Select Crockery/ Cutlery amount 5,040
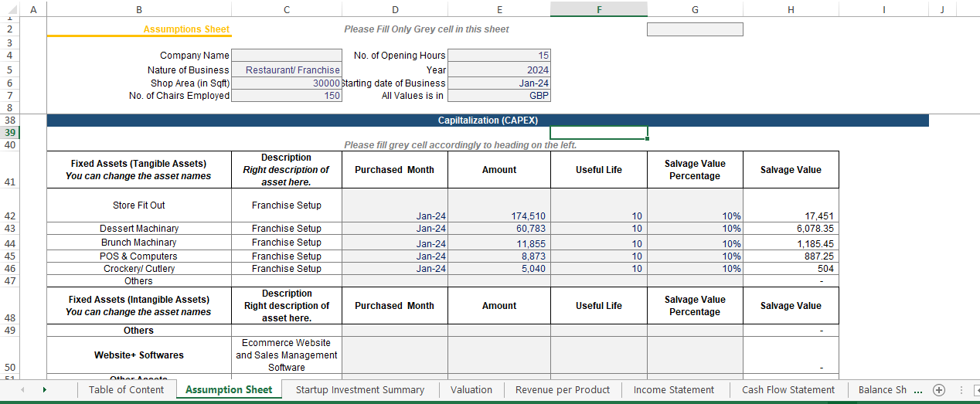 click(499, 269)
